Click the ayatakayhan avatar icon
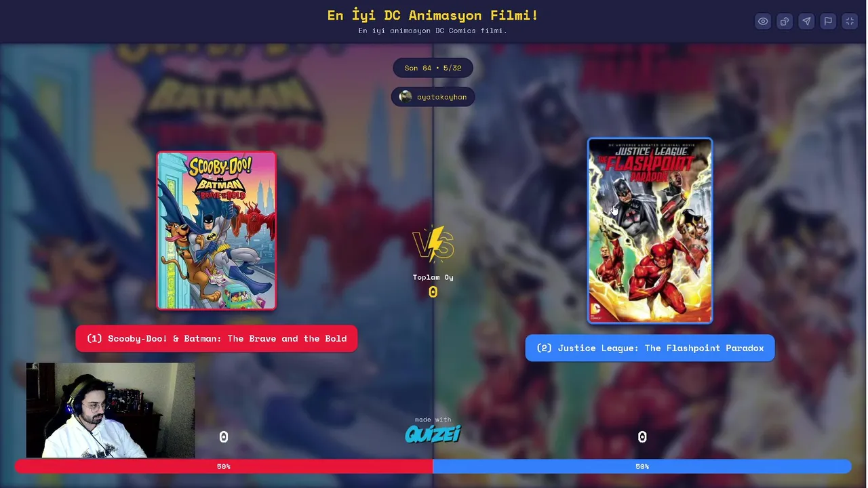The height and width of the screenshot is (488, 868). 406,97
